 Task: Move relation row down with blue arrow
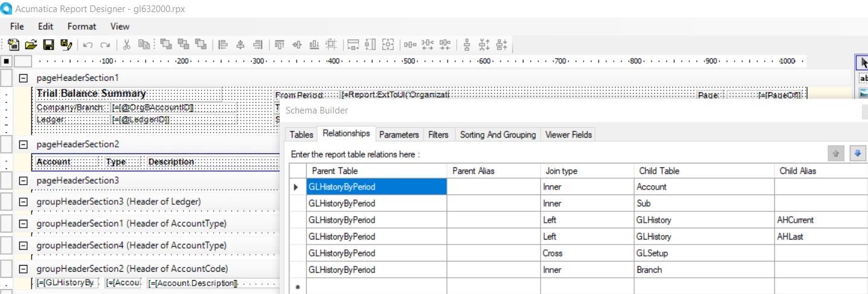pyautogui.click(x=858, y=153)
